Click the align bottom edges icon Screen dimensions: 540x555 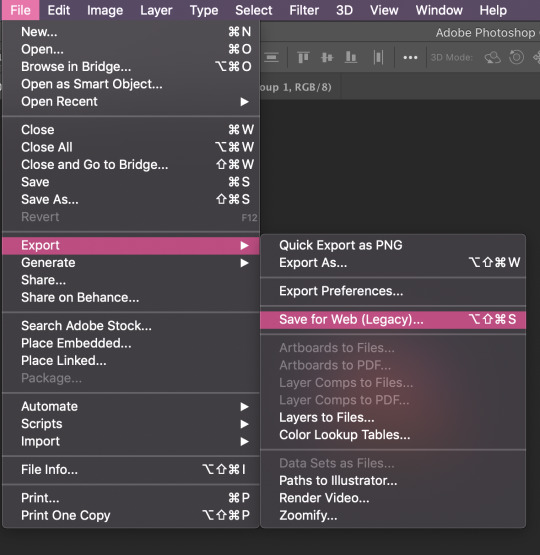(x=351, y=57)
